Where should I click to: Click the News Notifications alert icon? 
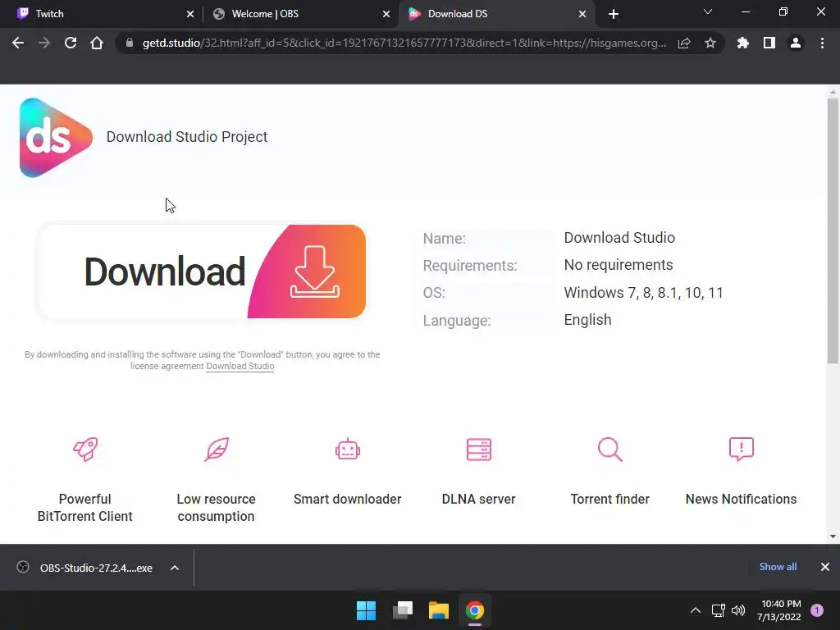[x=742, y=449]
